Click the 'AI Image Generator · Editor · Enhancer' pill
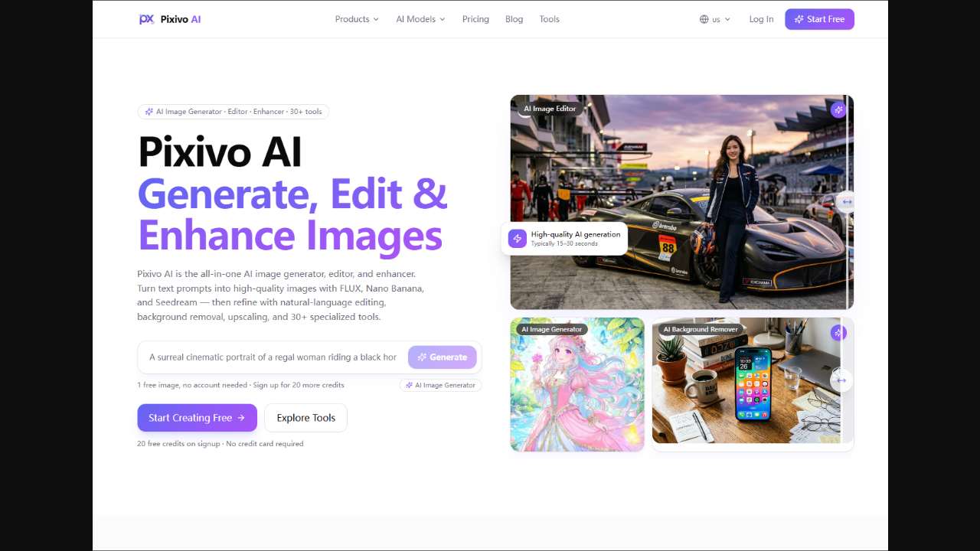Image resolution: width=980 pixels, height=551 pixels. point(233,112)
